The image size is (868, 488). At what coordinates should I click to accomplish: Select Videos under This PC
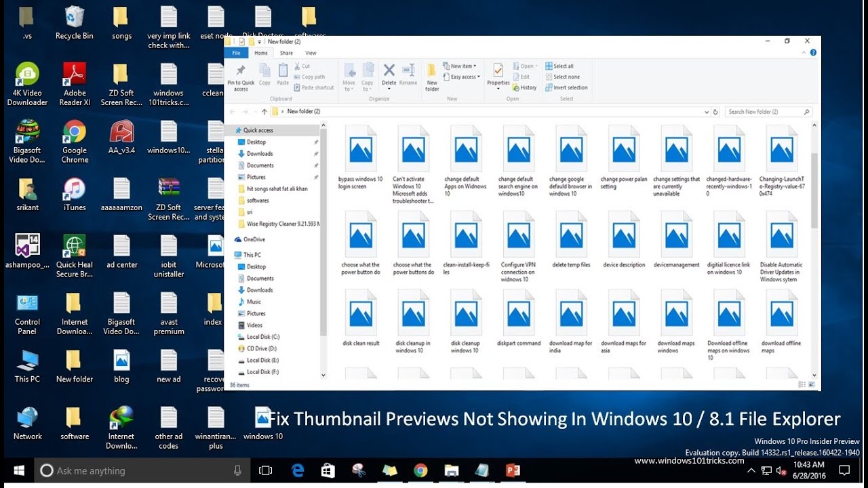(x=255, y=325)
